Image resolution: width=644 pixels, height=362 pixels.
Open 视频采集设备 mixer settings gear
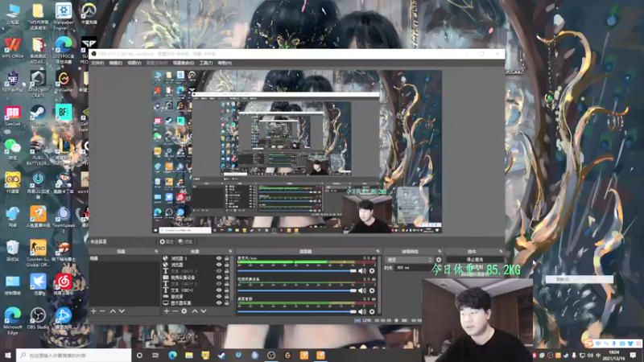(x=372, y=290)
